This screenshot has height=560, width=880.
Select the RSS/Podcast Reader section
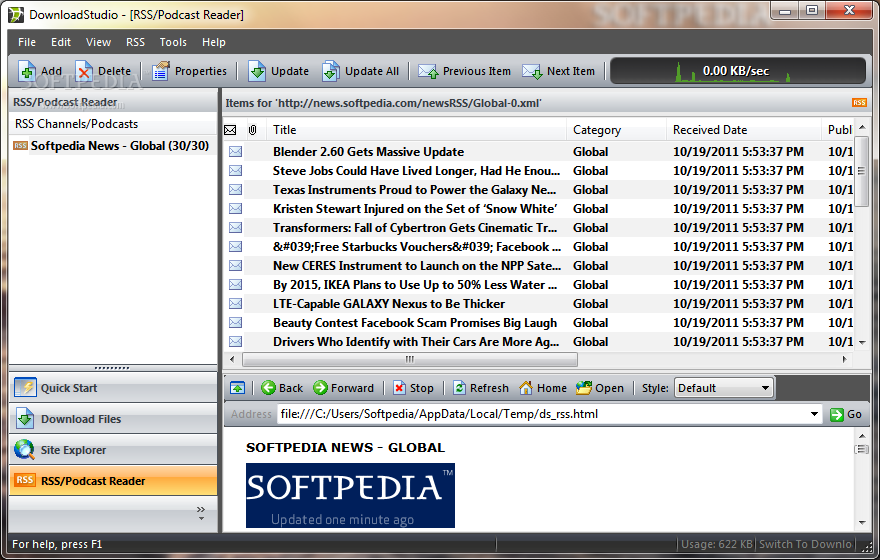pyautogui.click(x=113, y=481)
